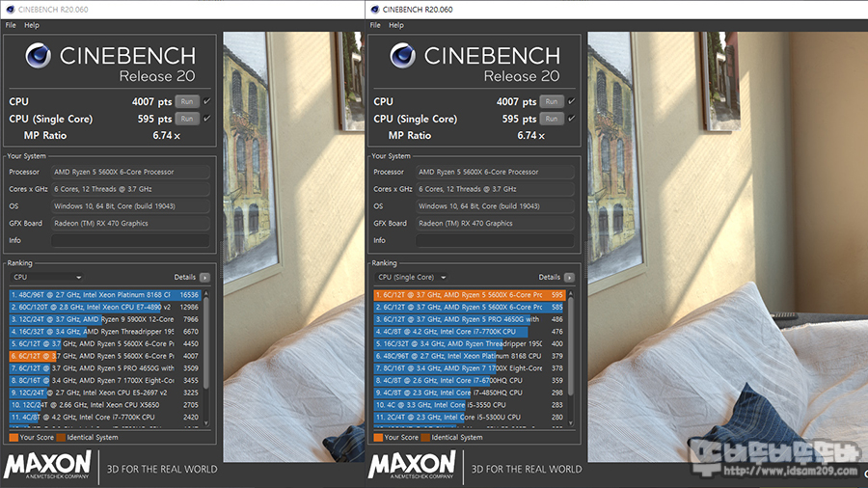Select Ryzen 5 5600X row scoring 4450

coord(105,343)
